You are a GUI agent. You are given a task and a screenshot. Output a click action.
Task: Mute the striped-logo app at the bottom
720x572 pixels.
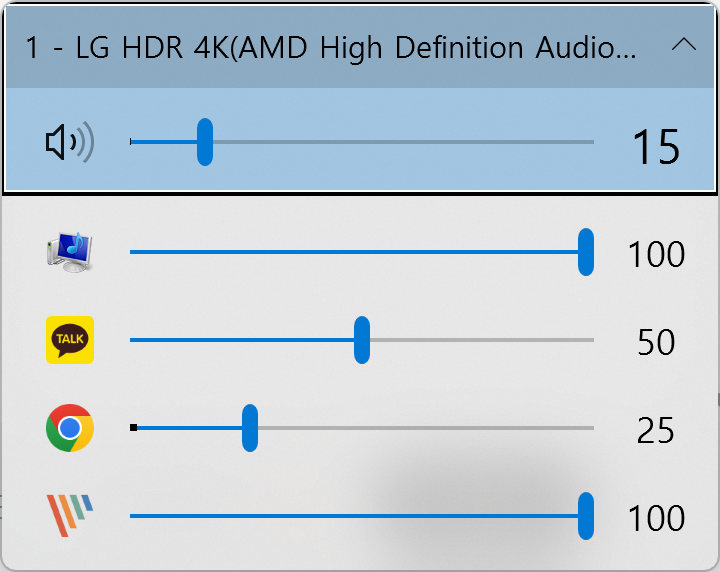pos(70,516)
